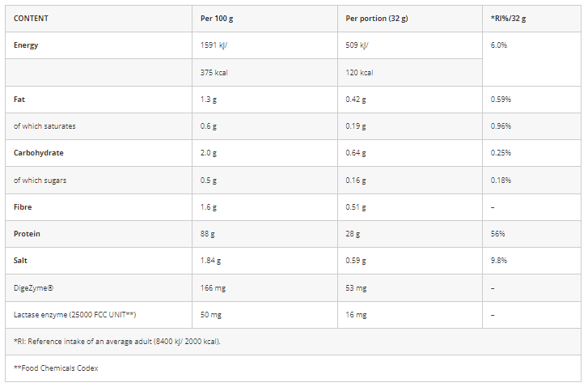Screen dimensions: 588x387
Task: Click the Protein row label
Action: pos(27,234)
